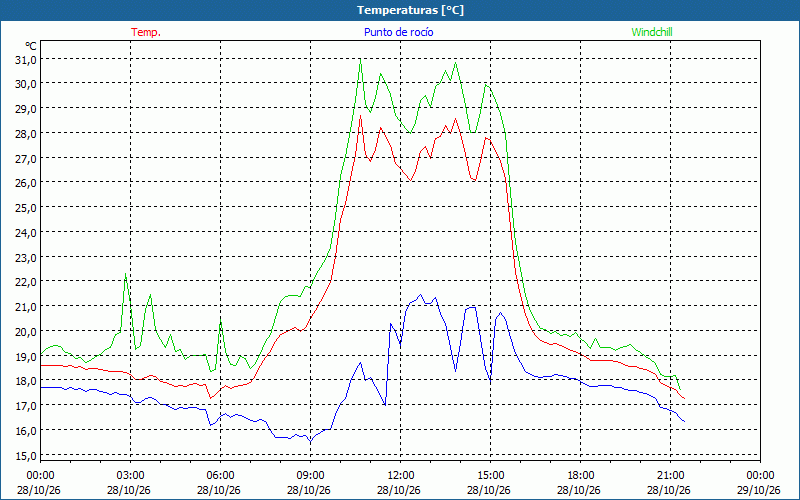This screenshot has height=500, width=800.
Task: Click the green windchill spike near 03:00
Action: click(x=126, y=274)
